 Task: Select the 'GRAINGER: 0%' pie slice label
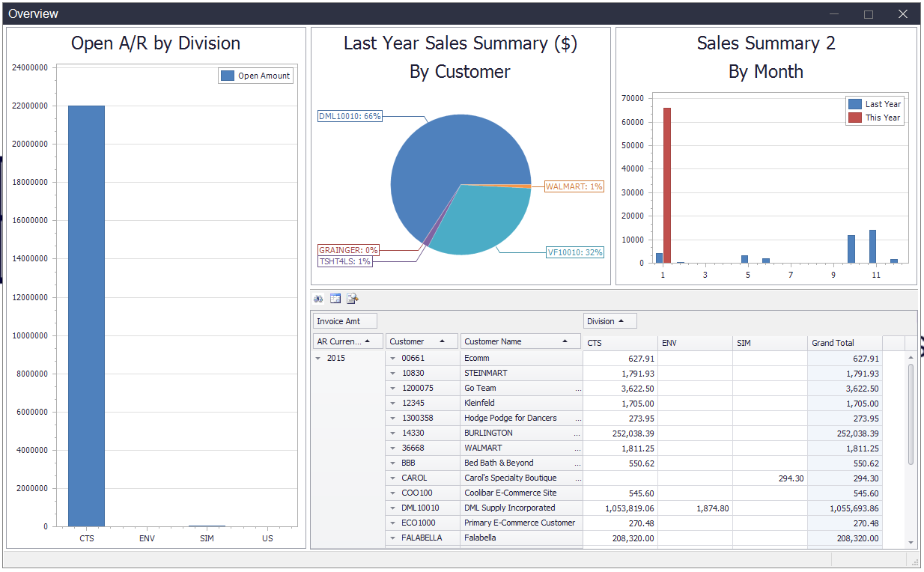349,249
